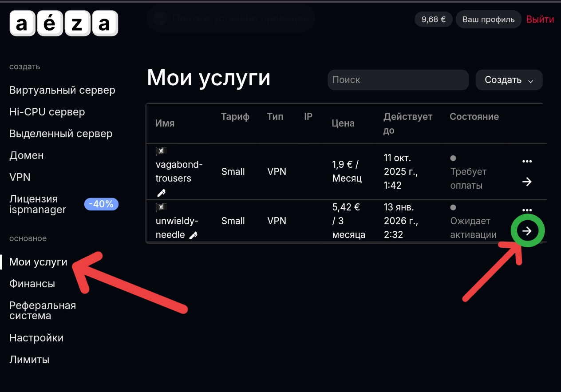Viewport: 561px width, 392px height.
Task: Open Настройки in sidebar
Action: tap(36, 338)
